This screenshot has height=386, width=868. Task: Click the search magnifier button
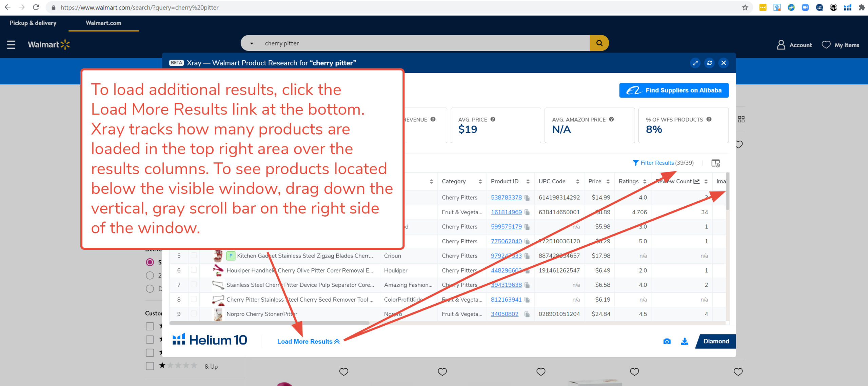599,43
